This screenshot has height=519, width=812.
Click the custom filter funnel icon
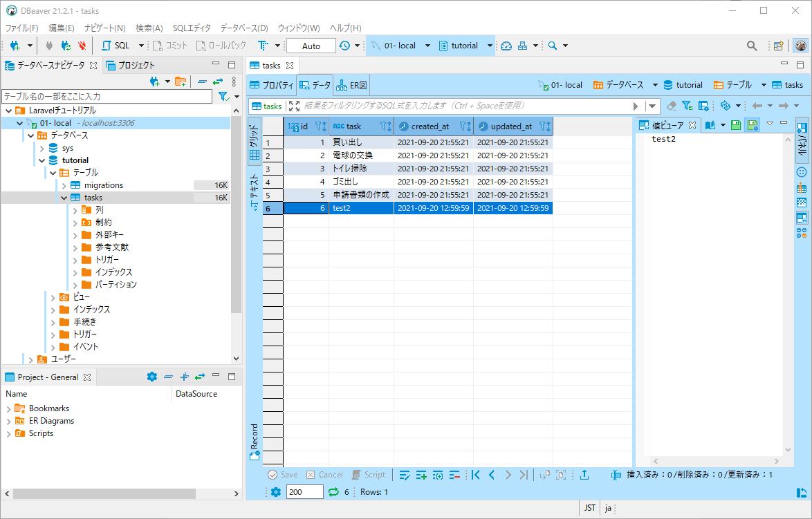pos(688,106)
